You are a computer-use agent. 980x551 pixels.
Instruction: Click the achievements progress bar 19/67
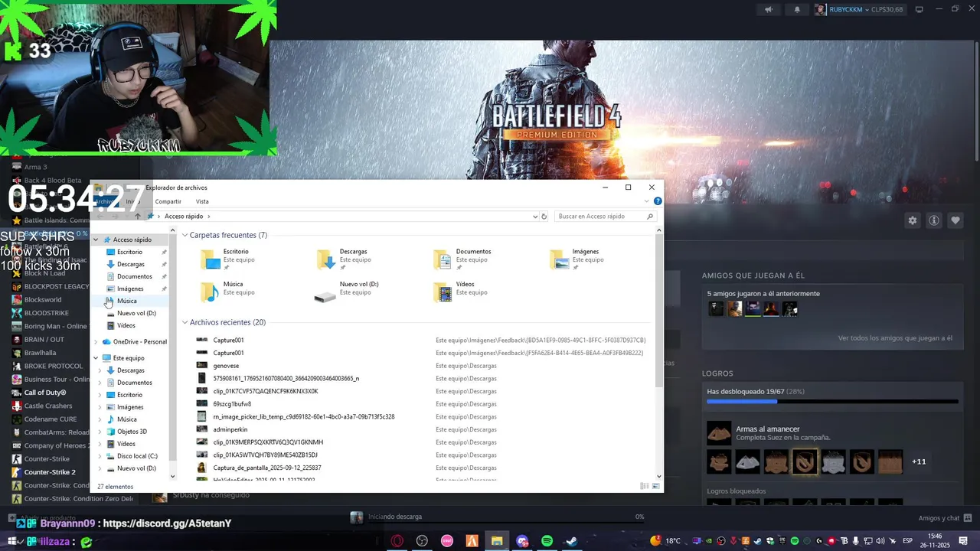tap(832, 401)
